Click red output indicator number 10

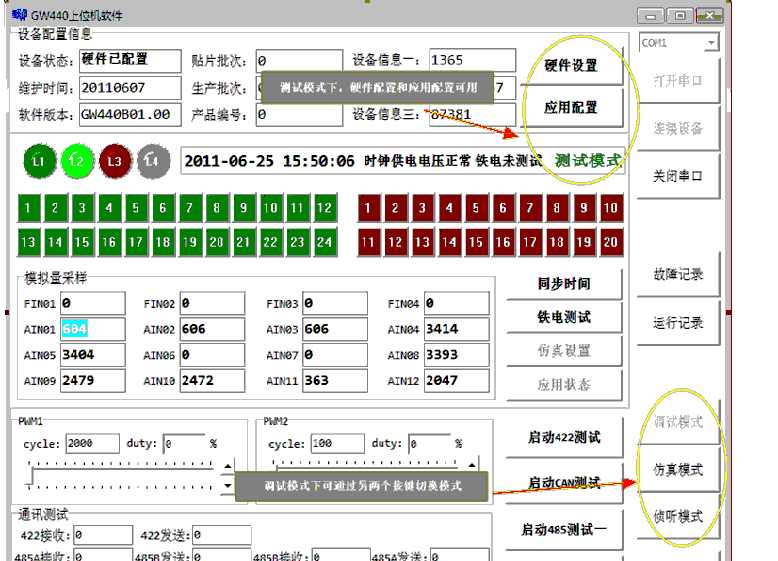(610, 208)
